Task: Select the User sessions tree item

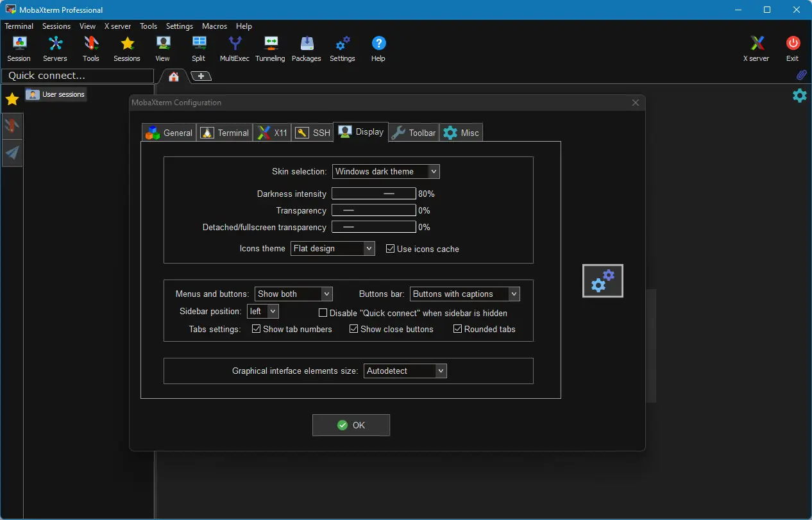Action: pyautogui.click(x=55, y=94)
